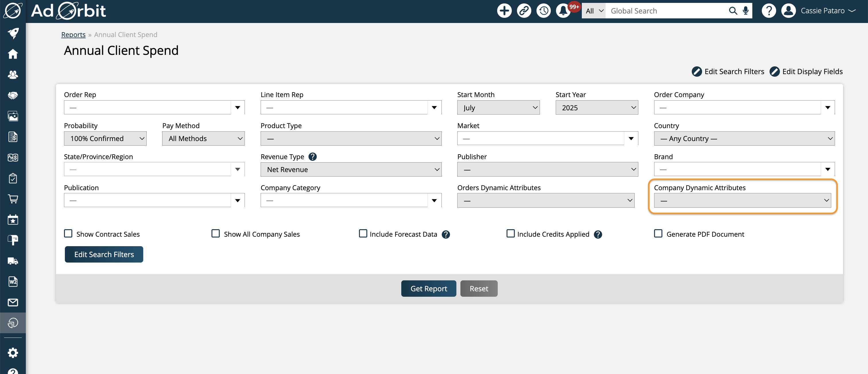
Task: Open the recent history clock icon
Action: pyautogui.click(x=544, y=11)
